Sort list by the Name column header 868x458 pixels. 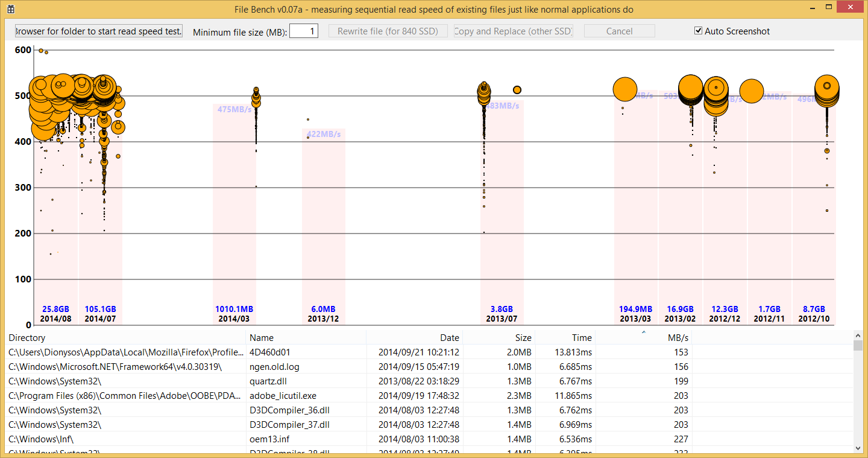point(306,337)
